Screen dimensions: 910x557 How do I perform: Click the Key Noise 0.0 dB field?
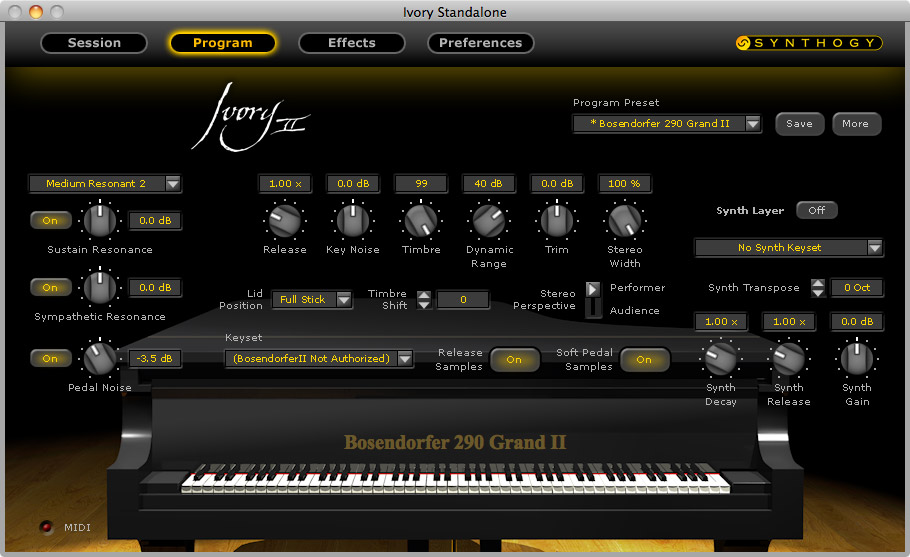coord(353,183)
